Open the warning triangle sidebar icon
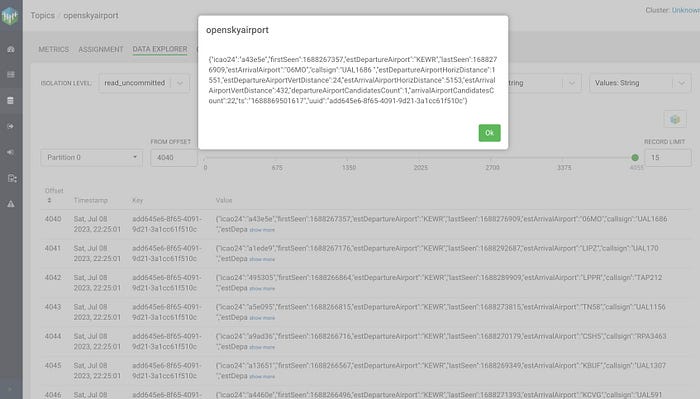The image size is (700, 399). pyautogui.click(x=11, y=204)
